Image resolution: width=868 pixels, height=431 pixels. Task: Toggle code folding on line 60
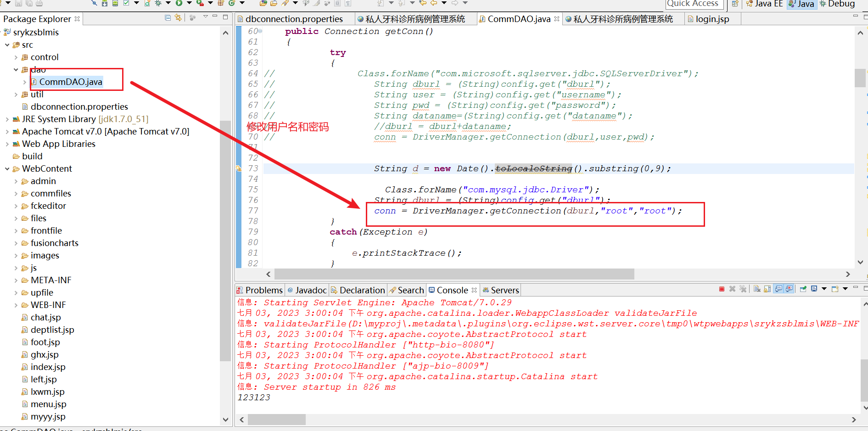pos(260,31)
